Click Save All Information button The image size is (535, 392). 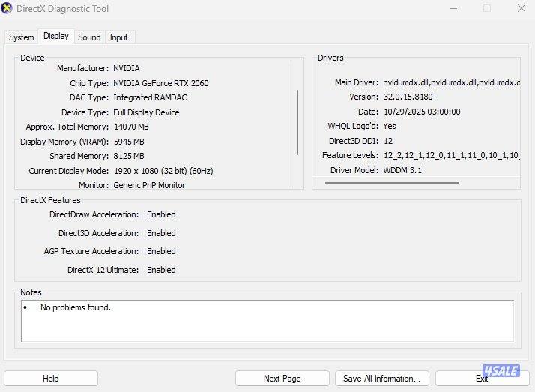tap(382, 379)
